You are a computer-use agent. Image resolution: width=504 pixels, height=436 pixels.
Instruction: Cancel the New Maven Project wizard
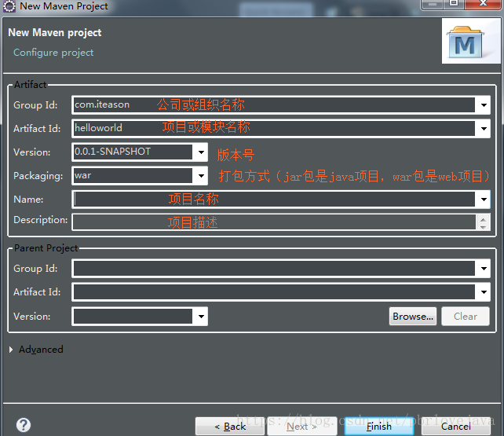coord(456,427)
